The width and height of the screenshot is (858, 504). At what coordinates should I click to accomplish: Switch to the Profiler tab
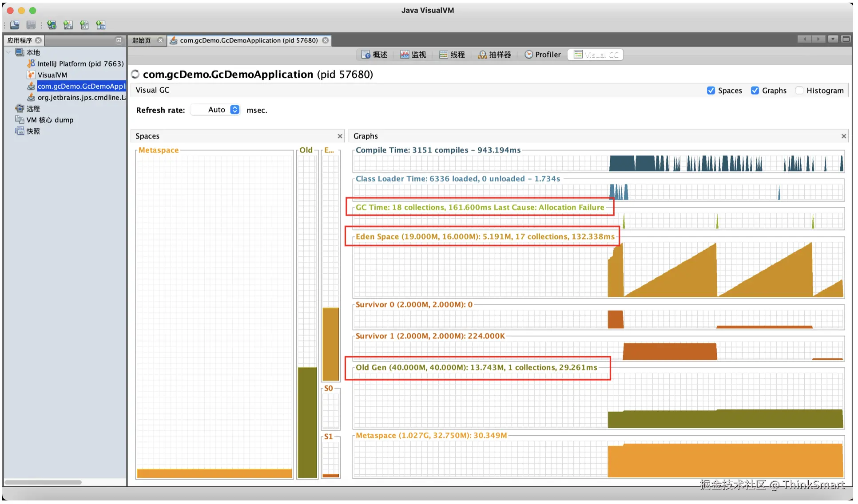tap(542, 55)
